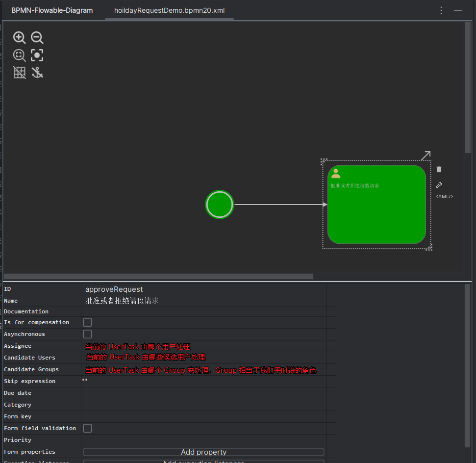Center the diagram with the focus icon
Screen dimensions: 476x463
click(37, 55)
